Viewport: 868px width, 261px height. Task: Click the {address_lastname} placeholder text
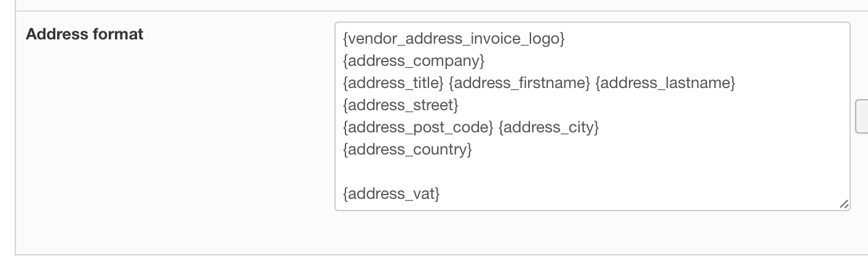[x=665, y=83]
